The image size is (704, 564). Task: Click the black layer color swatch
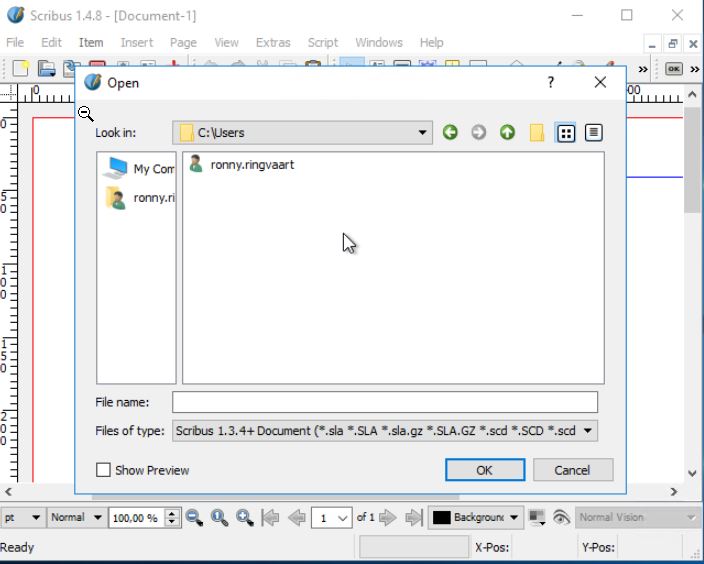(441, 517)
